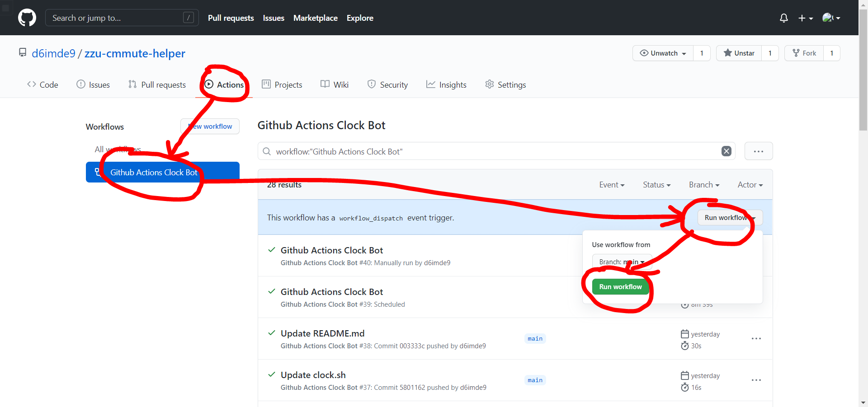
Task: Open the Insights tab
Action: click(446, 85)
